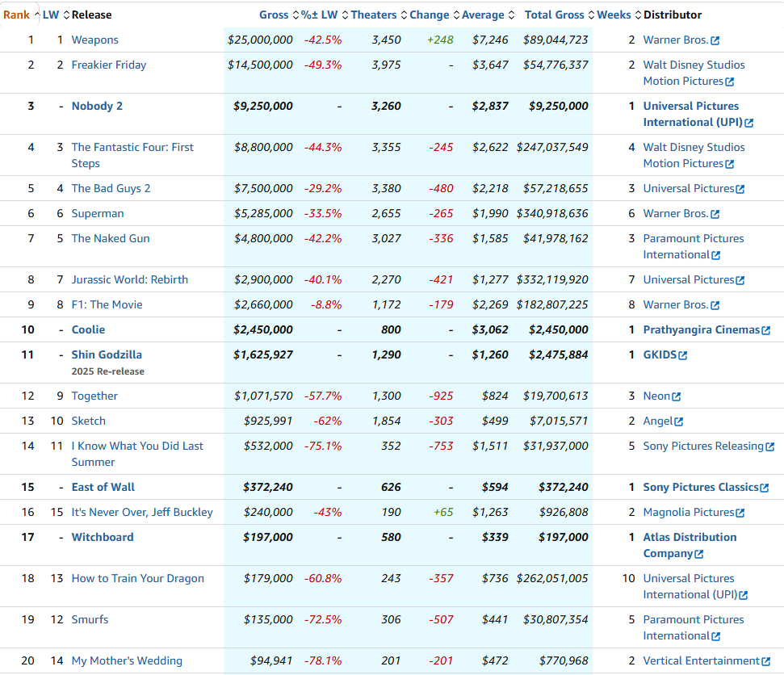Screen dimensions: 784x675
Task: Open the Weapons movie page
Action: (94, 40)
